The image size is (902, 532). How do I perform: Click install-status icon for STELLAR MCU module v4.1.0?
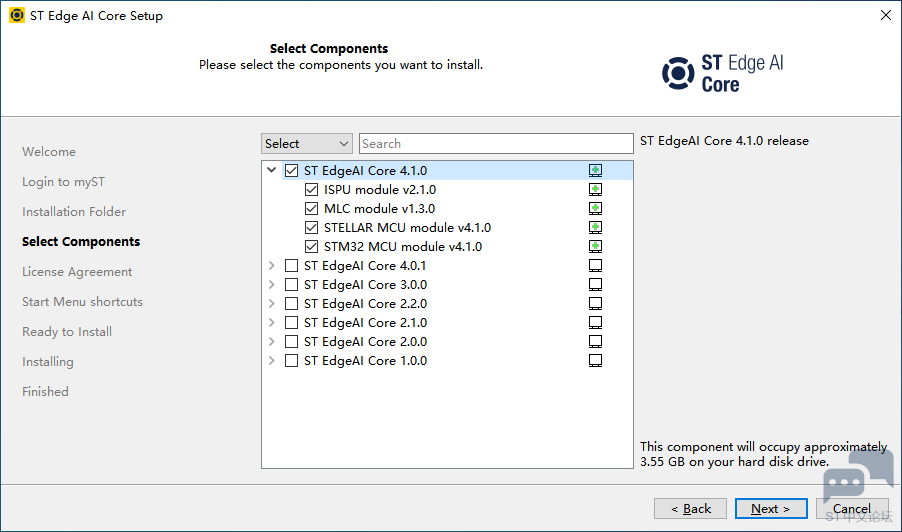595,227
